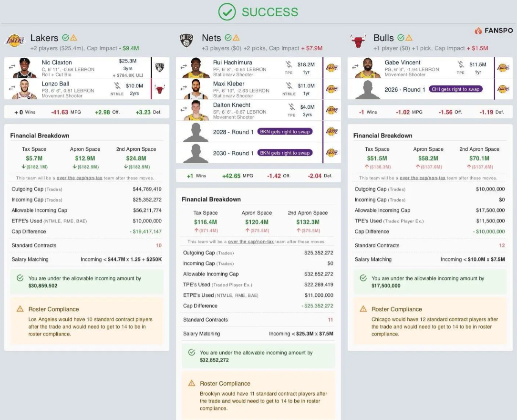Click Nic Claxton salary $25.3M
517x420 pixels.
coord(128,61)
